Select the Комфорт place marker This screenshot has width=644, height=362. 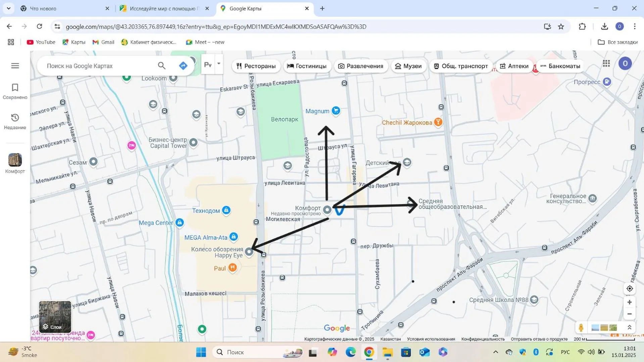(x=327, y=210)
